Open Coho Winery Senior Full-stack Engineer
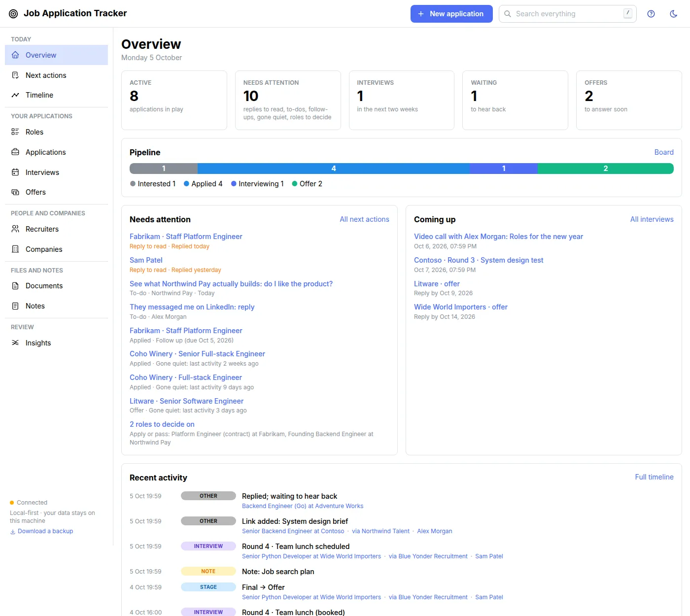The image size is (690, 616). click(197, 354)
